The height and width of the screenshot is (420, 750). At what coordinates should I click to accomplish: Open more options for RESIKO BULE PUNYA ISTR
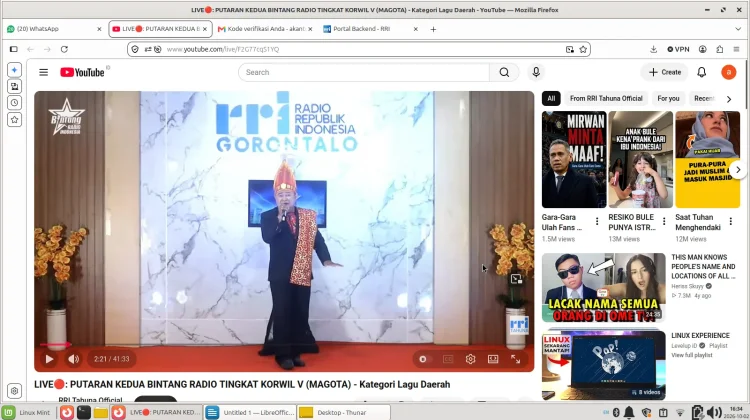point(664,221)
